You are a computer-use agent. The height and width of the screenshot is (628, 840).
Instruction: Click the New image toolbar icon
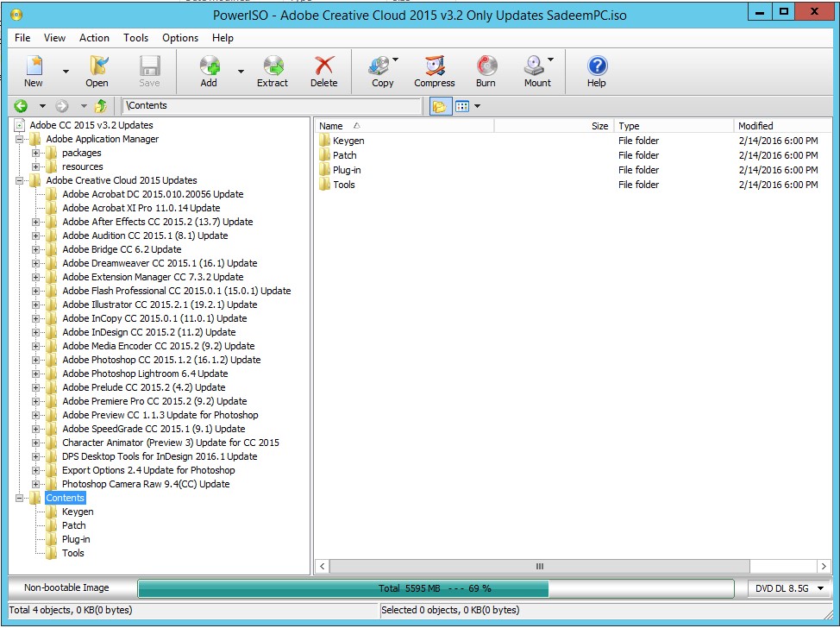click(x=34, y=66)
